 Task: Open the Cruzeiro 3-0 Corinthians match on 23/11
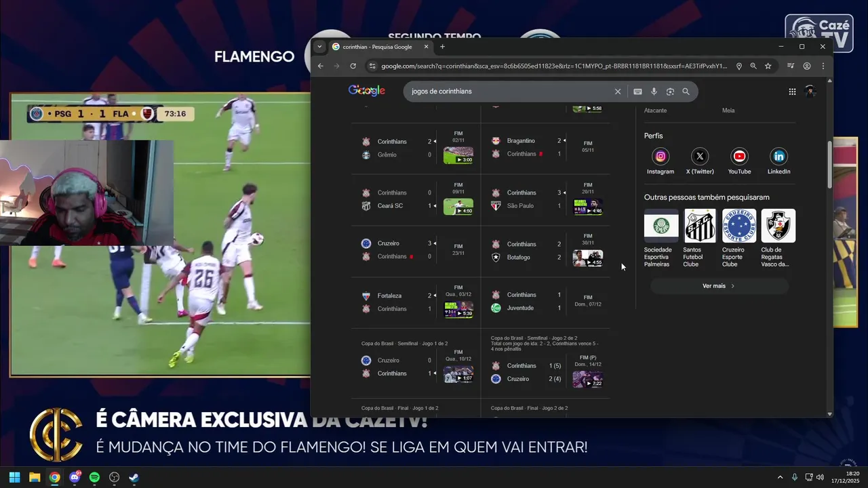pos(416,250)
